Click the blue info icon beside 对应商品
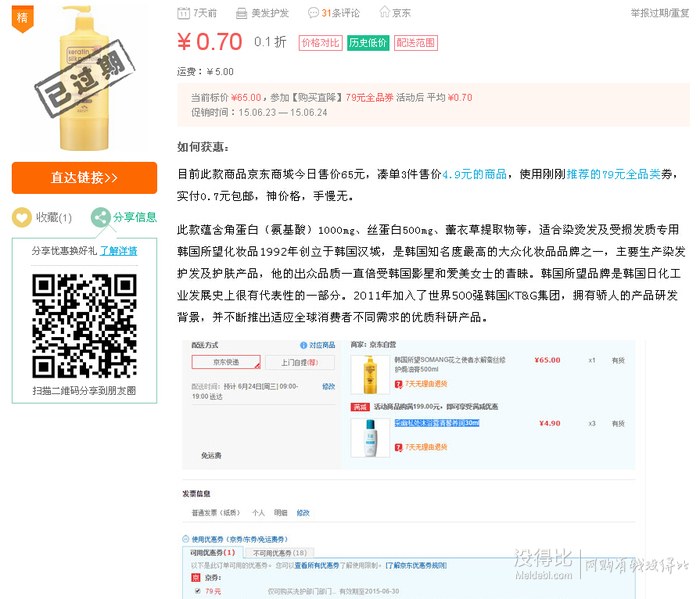The height and width of the screenshot is (599, 700). (x=304, y=345)
